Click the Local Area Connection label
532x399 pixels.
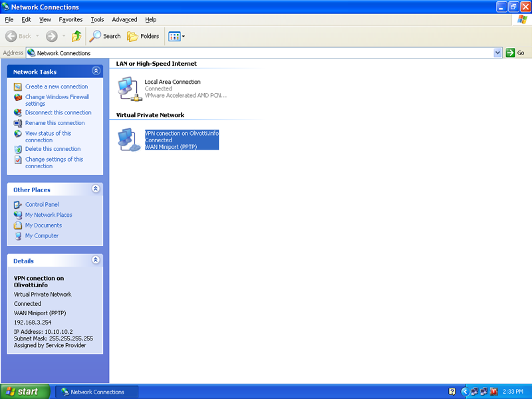tap(172, 82)
